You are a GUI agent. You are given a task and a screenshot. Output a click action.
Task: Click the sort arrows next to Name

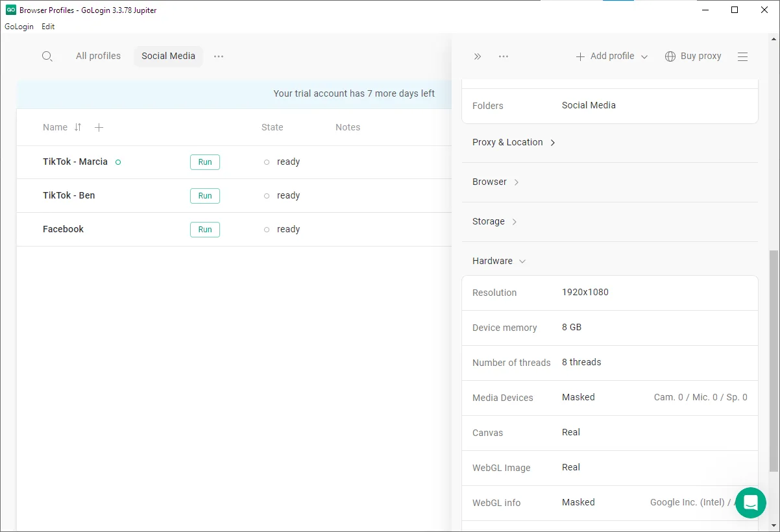(78, 127)
